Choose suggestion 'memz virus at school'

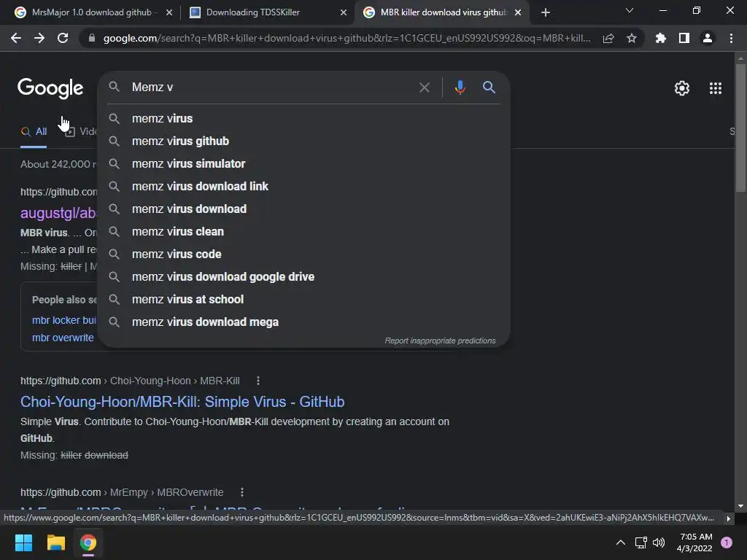304,300
